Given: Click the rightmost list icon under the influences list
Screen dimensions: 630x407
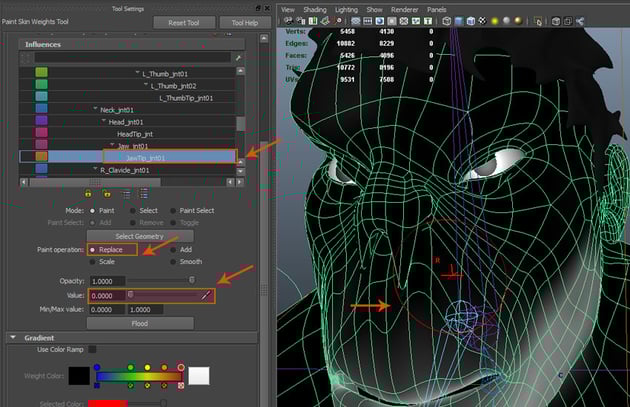Looking at the screenshot, I should (142, 192).
